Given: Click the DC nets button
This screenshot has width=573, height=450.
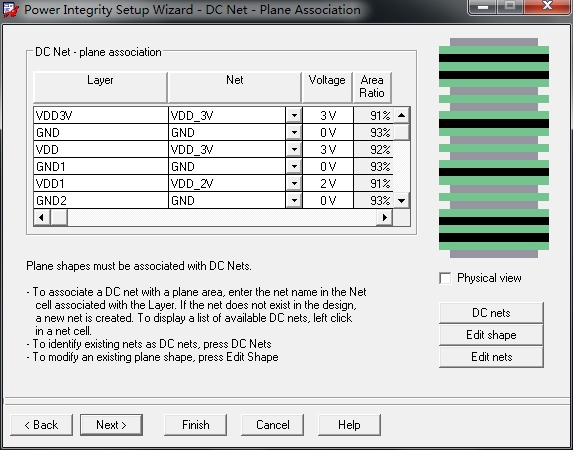Looking at the screenshot, I should coord(491,313).
